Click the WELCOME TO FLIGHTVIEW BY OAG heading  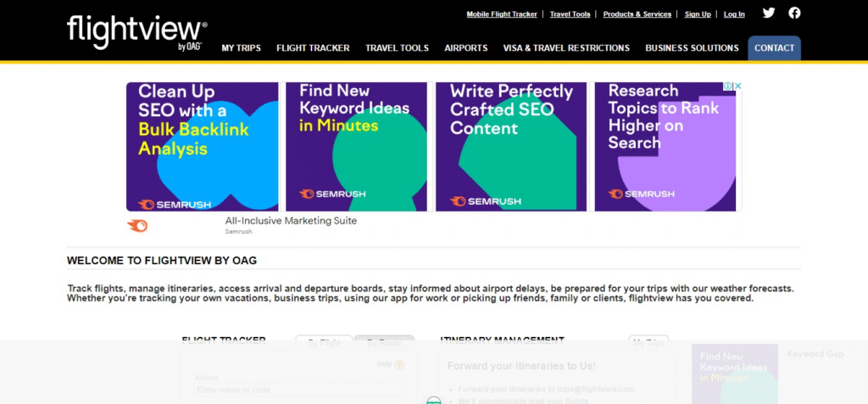162,260
